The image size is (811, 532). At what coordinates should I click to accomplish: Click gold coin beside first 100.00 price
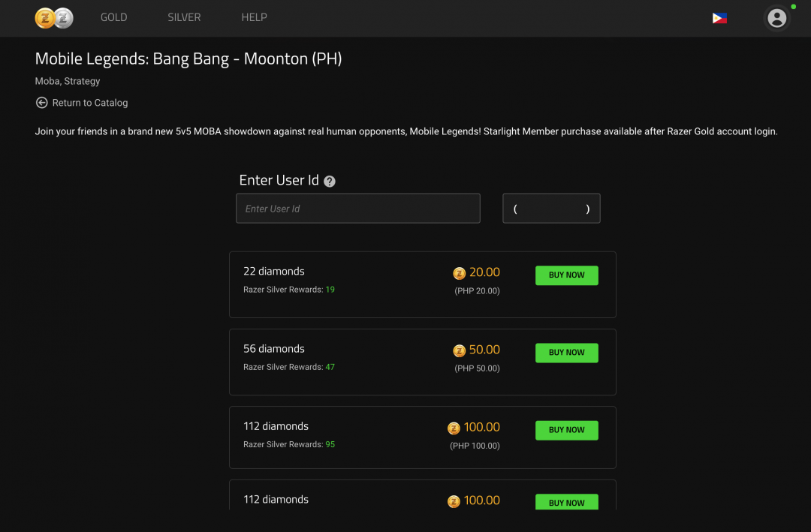point(454,428)
